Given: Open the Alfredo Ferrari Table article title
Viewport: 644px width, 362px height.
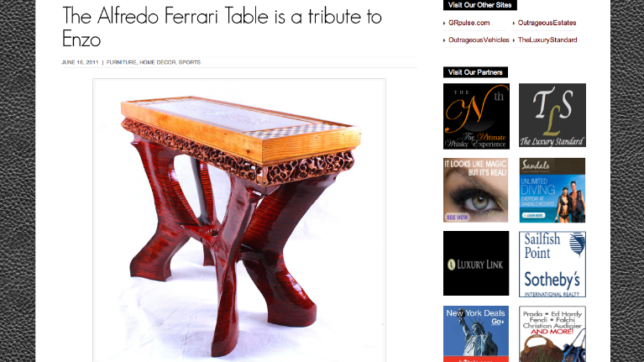Looking at the screenshot, I should pyautogui.click(x=222, y=28).
